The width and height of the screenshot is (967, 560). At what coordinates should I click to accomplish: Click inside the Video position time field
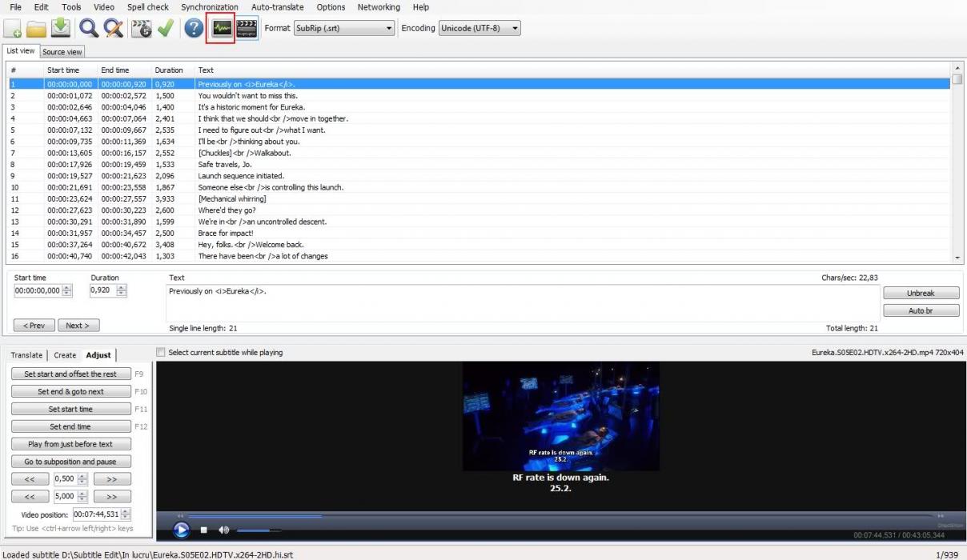96,514
